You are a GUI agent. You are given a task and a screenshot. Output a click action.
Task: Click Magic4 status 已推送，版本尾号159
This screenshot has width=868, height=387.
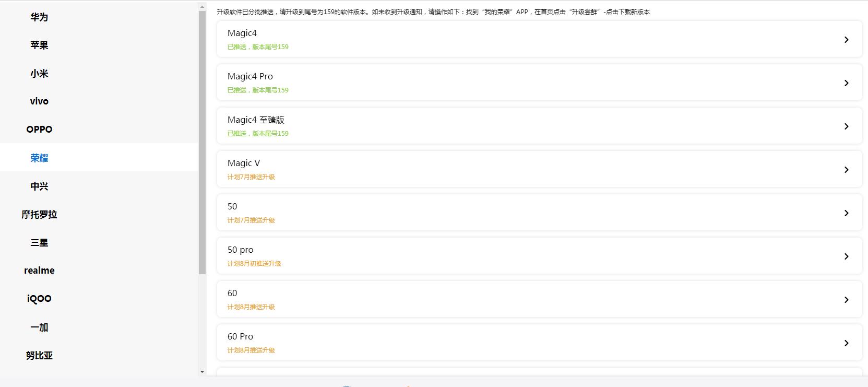click(x=258, y=47)
